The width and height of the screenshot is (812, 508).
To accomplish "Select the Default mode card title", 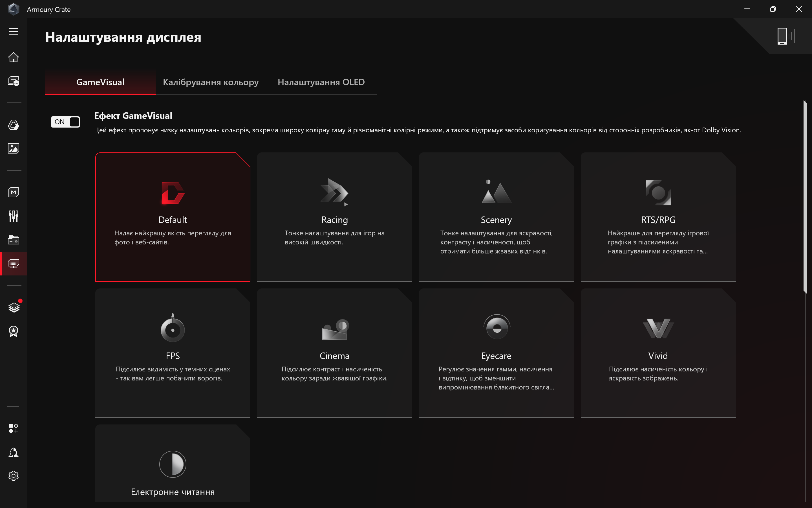I will 173,220.
